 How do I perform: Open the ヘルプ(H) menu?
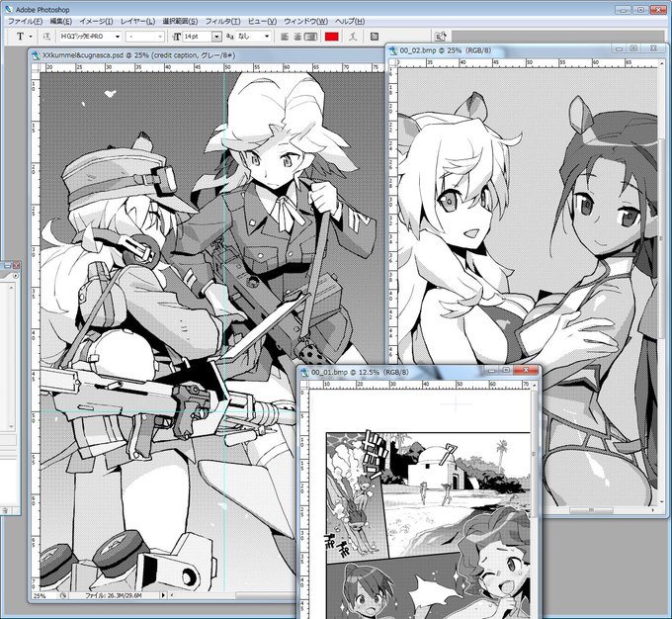[350, 21]
